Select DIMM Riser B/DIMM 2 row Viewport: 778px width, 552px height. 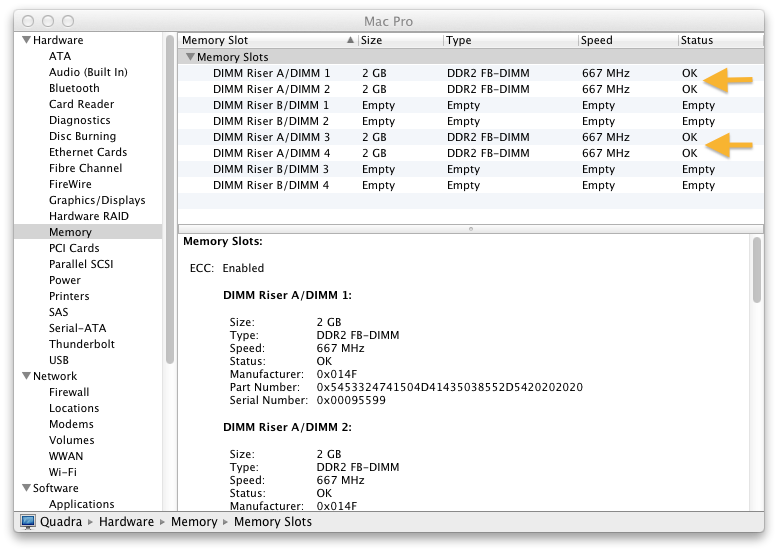point(470,121)
